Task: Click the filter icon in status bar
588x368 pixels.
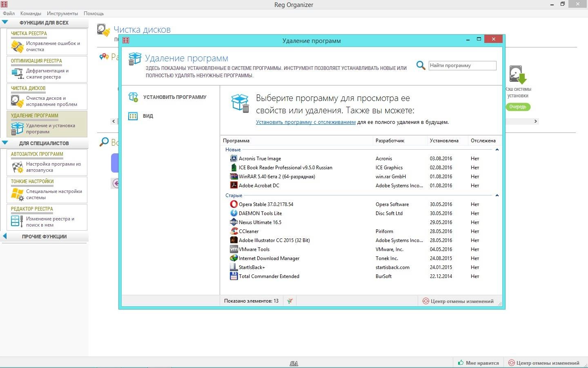Action: [x=290, y=301]
